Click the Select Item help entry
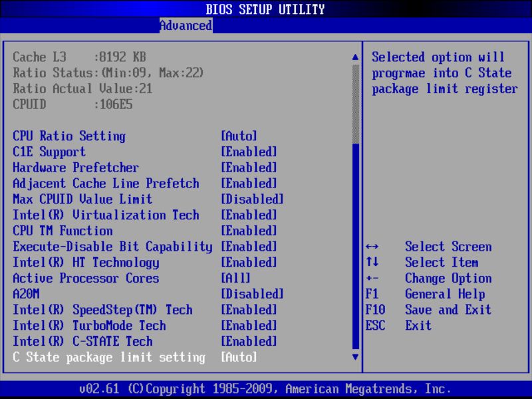This screenshot has width=532, height=399. click(x=442, y=262)
